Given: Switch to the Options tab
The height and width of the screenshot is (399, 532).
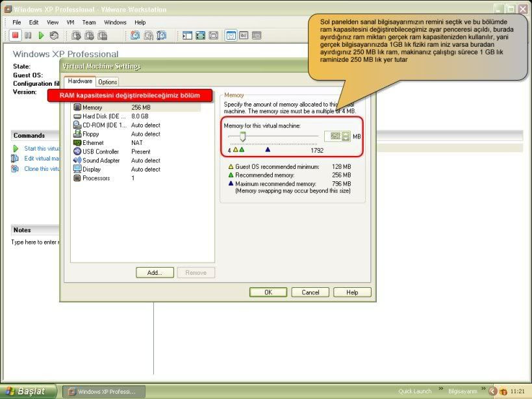Looking at the screenshot, I should [108, 82].
